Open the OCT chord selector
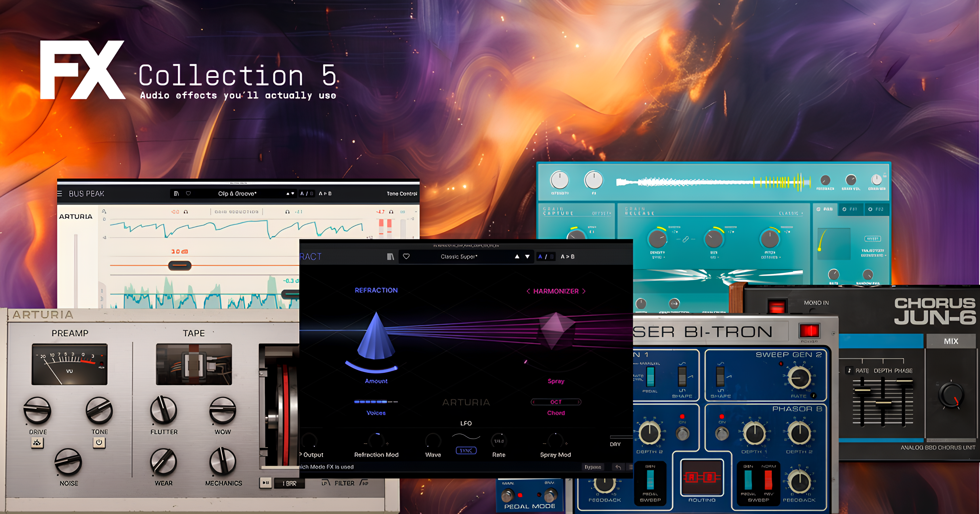 point(556,402)
